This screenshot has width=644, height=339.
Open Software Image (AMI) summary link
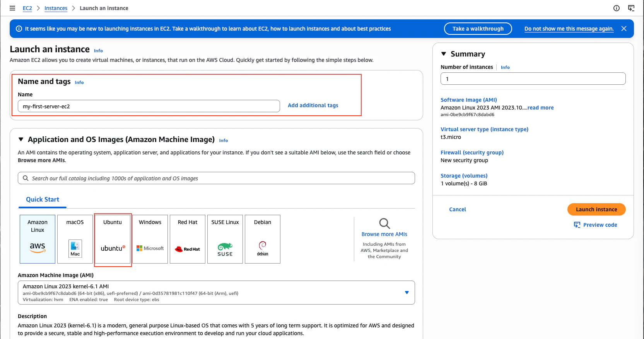click(469, 100)
